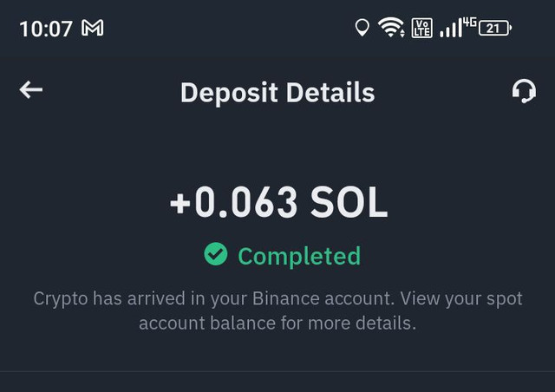Tap the word Details in header
Screen dimensions: 555x392
point(330,93)
